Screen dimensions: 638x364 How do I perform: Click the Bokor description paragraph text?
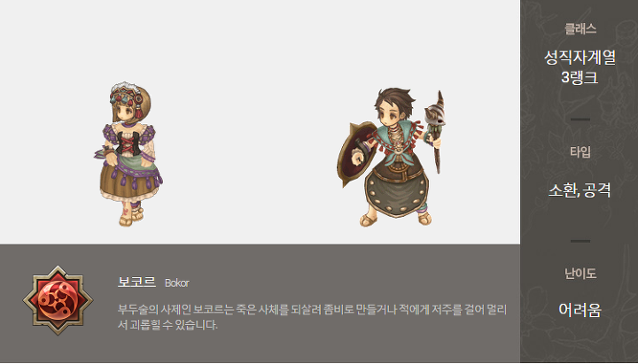click(312, 317)
